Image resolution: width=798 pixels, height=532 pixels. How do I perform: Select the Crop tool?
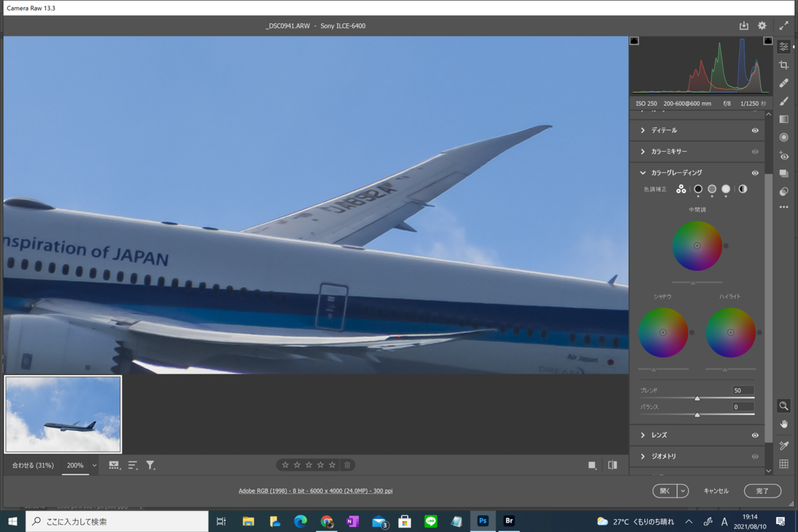pos(784,65)
